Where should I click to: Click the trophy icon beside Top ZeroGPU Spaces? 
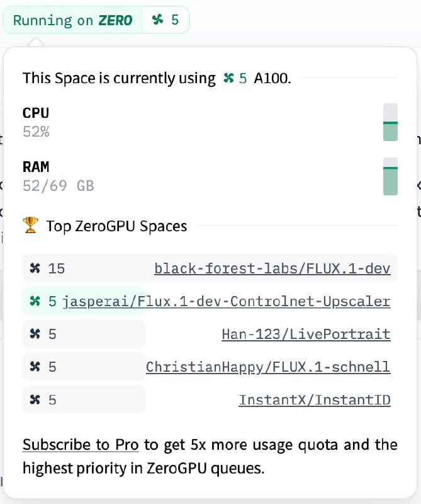point(30,226)
